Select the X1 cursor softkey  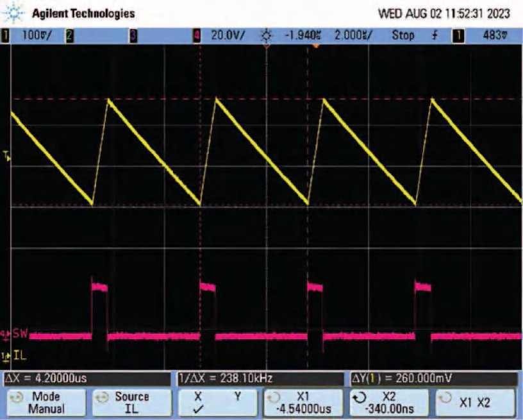coord(303,402)
